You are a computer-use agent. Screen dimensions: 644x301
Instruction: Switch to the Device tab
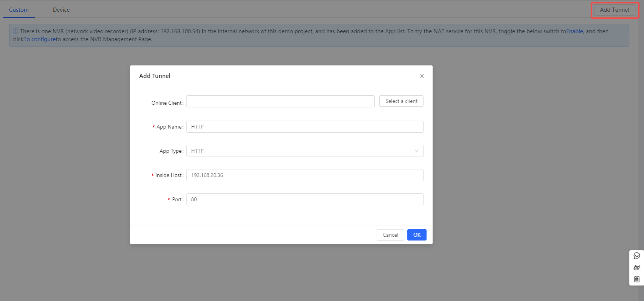(61, 10)
